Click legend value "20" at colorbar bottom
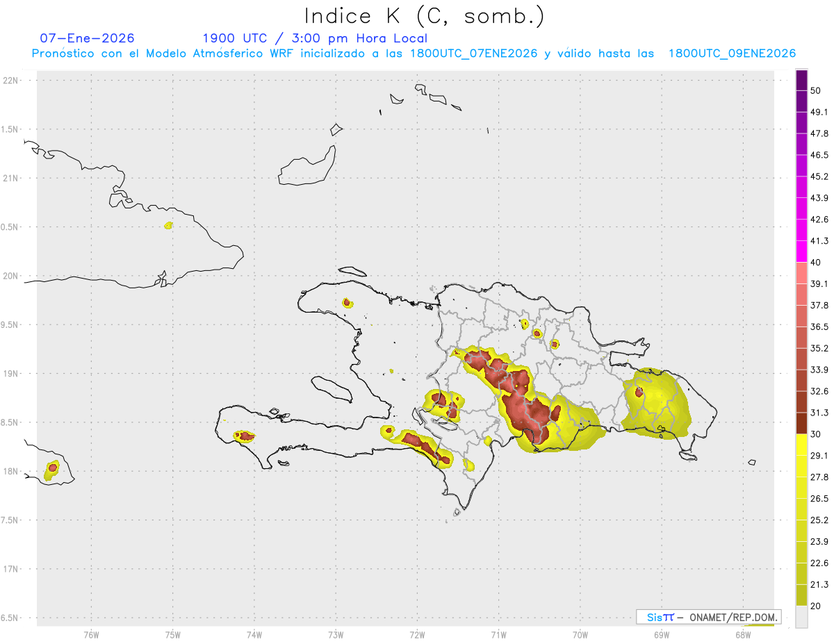Image resolution: width=834 pixels, height=644 pixels. (x=817, y=606)
